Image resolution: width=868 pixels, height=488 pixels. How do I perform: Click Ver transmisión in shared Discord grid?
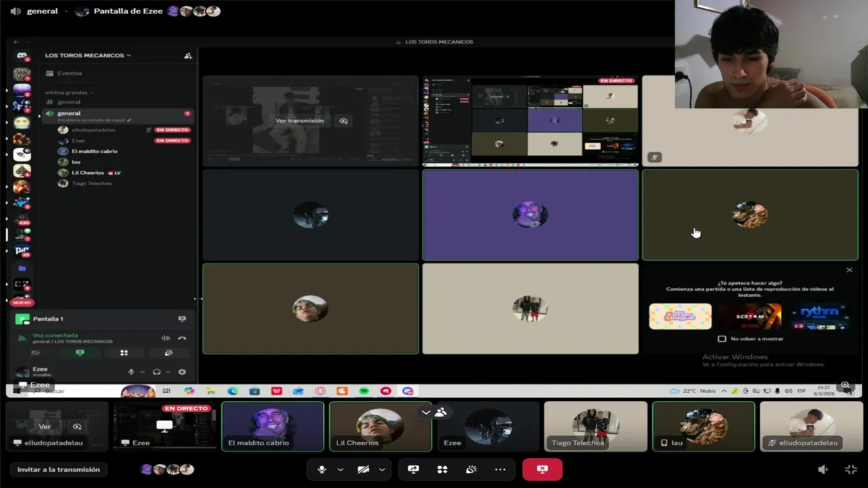(300, 121)
